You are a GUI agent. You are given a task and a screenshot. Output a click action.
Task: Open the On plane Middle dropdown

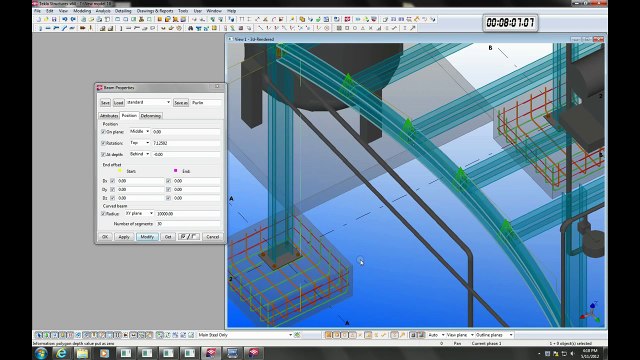(x=147, y=131)
